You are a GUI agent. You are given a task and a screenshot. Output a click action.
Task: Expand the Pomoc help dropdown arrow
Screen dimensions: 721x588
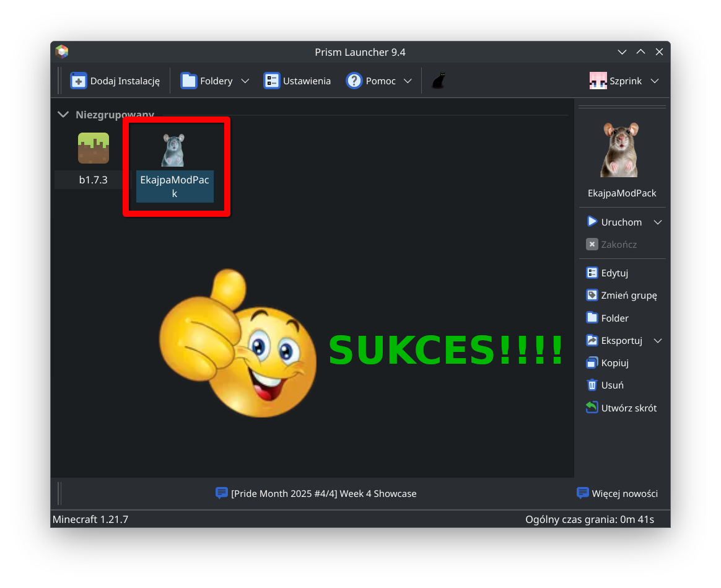[408, 81]
